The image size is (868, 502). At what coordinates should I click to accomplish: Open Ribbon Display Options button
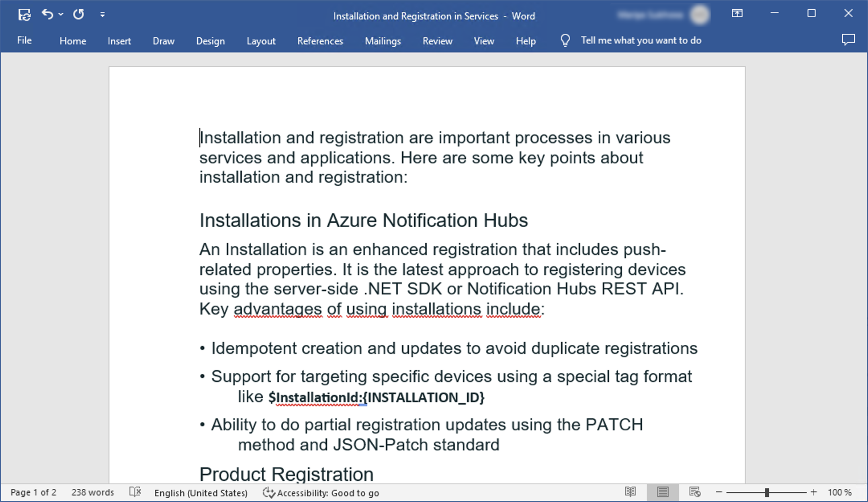tap(737, 13)
